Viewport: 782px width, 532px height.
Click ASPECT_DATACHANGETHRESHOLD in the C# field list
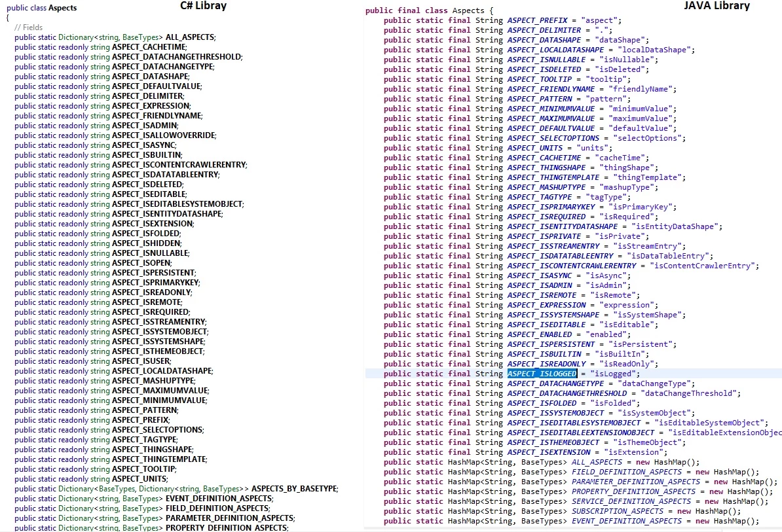point(177,57)
